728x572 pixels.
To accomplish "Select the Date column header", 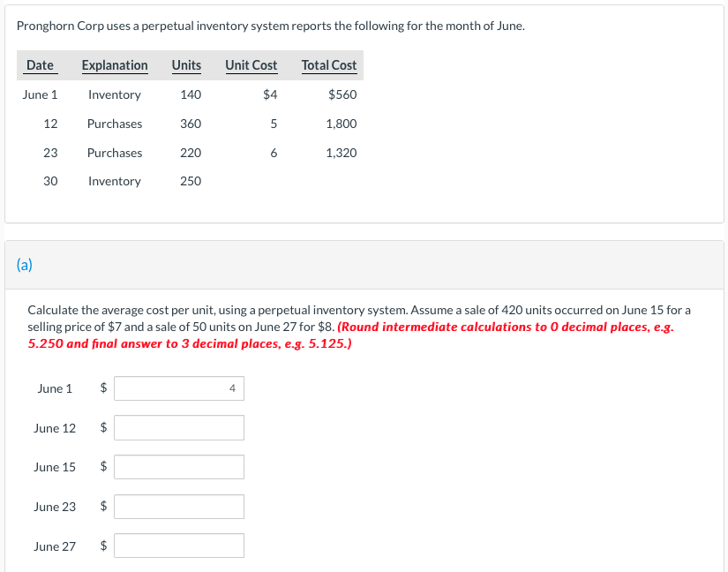I will [x=40, y=64].
